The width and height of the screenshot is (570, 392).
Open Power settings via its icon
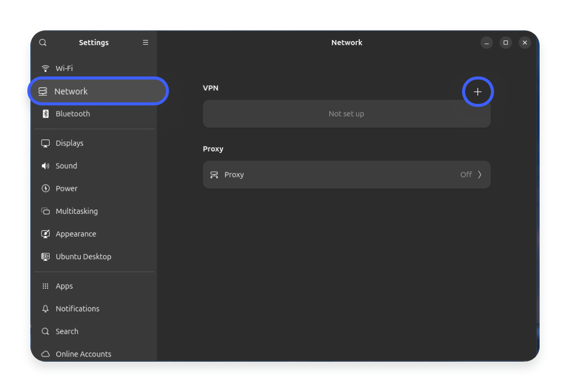click(x=45, y=188)
